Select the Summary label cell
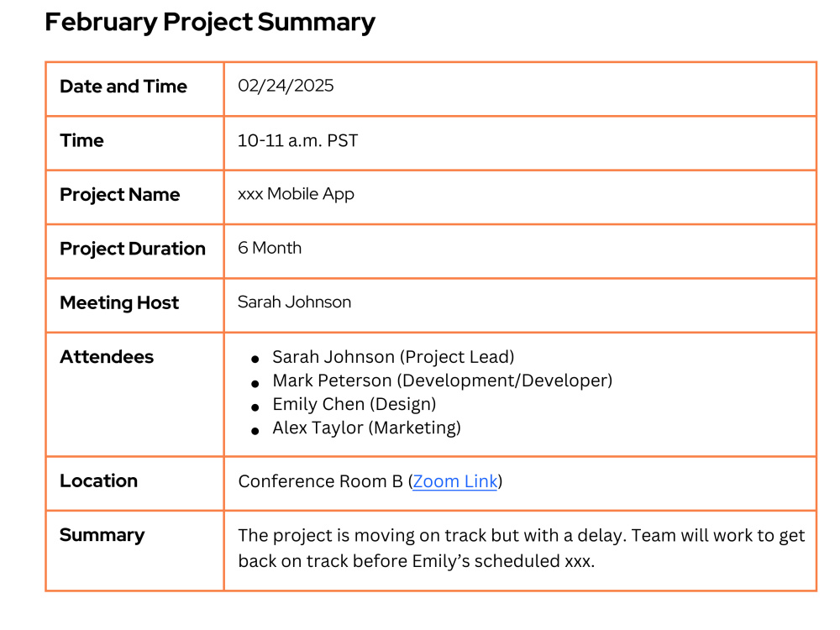The image size is (840, 630). pyautogui.click(x=135, y=551)
